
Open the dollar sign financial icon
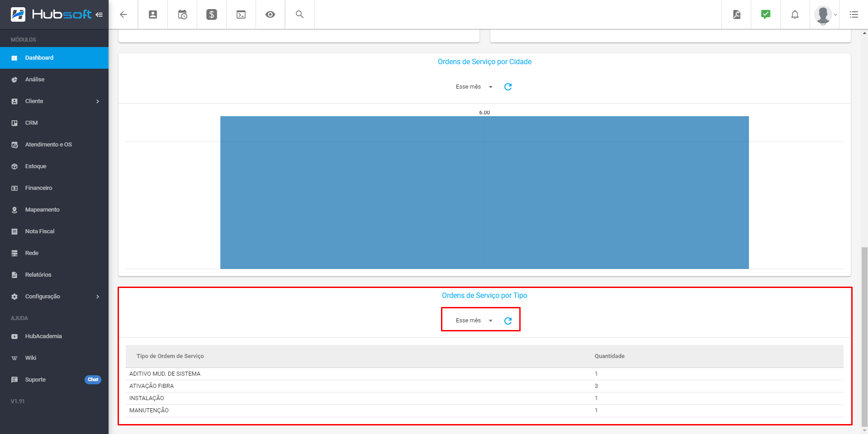(x=212, y=14)
